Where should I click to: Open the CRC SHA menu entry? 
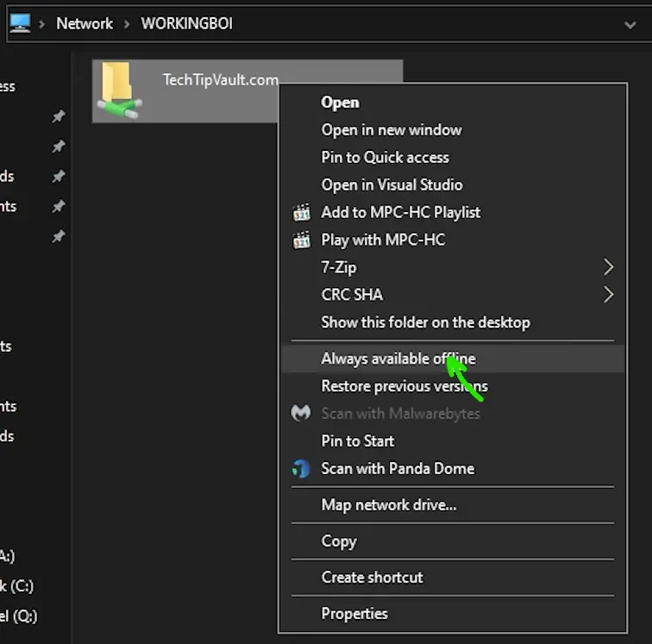click(453, 295)
